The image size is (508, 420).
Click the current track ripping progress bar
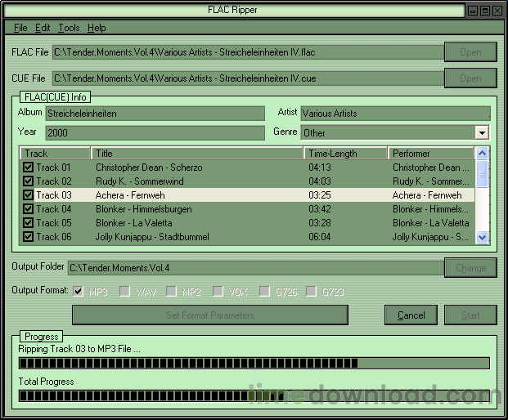(x=254, y=364)
